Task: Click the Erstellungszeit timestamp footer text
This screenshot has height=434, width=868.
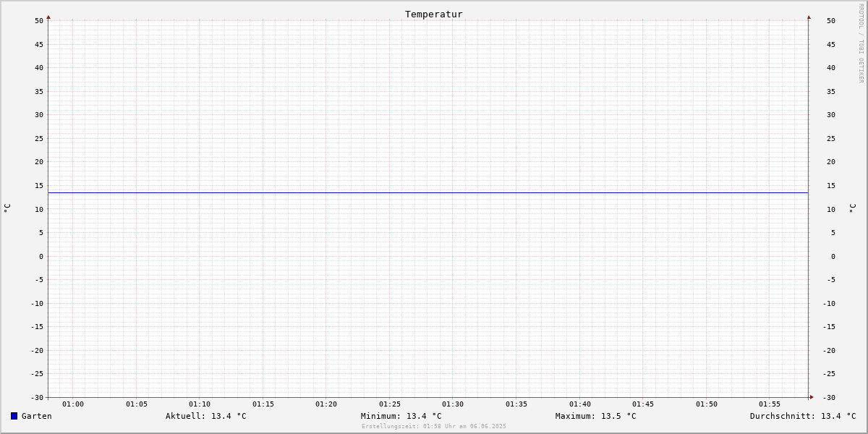Action: click(434, 427)
